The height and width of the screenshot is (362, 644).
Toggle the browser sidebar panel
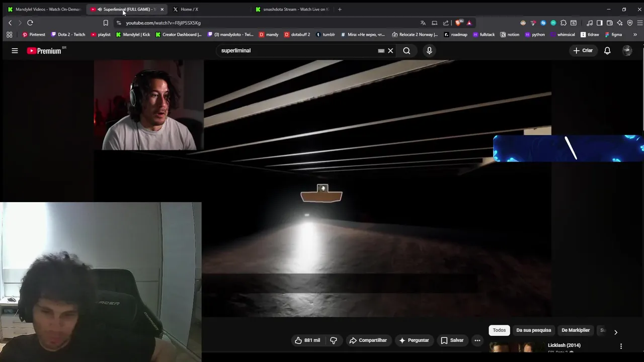[x=599, y=23]
